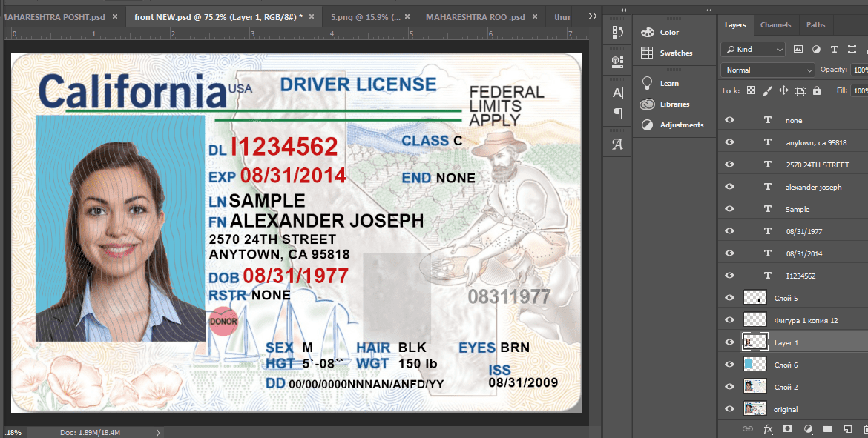Filter layers by type (T) icon
This screenshot has height=438, width=868.
pos(834,49)
